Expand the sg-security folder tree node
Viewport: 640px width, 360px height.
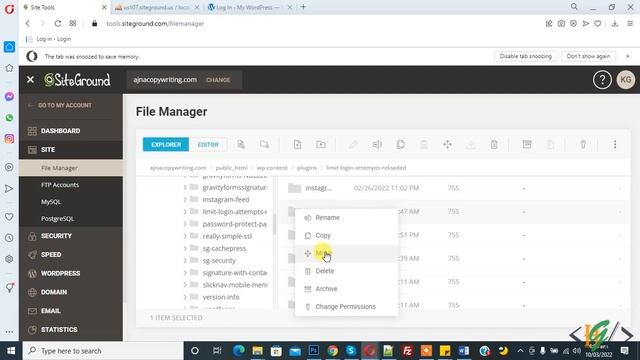185,260
